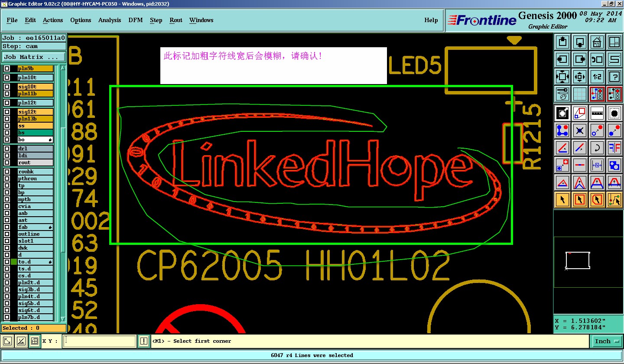Select the layer name pln7b.d
The width and height of the screenshot is (624, 364).
click(36, 317)
